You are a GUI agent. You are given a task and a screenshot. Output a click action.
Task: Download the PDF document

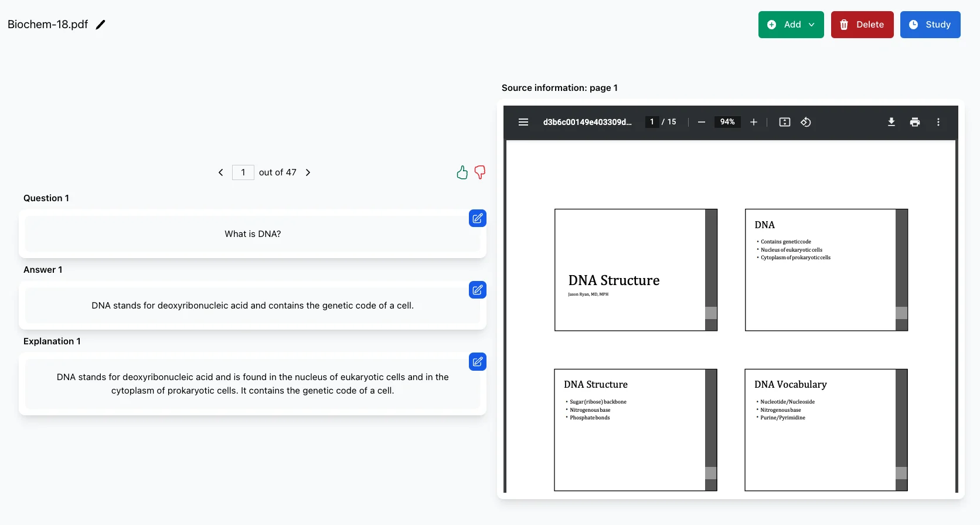[x=891, y=122]
